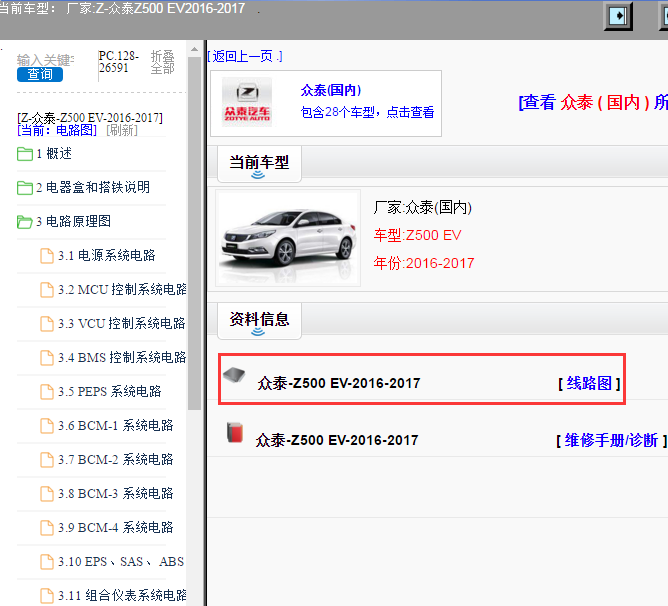This screenshot has width=668, height=606.
Task: Click 查看 众泰(国内) 所有 link on right
Action: tap(593, 102)
